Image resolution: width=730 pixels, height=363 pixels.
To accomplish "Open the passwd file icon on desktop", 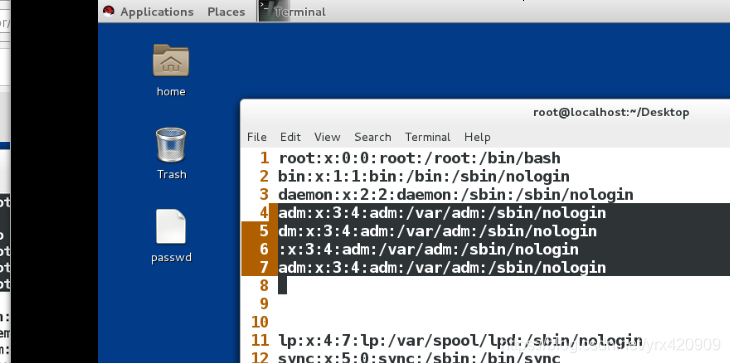I will (171, 227).
